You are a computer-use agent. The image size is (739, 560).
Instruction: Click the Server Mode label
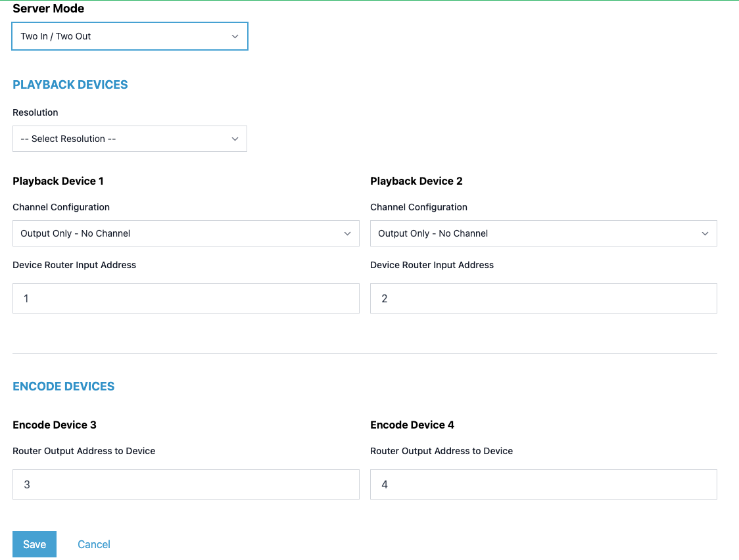coord(48,9)
